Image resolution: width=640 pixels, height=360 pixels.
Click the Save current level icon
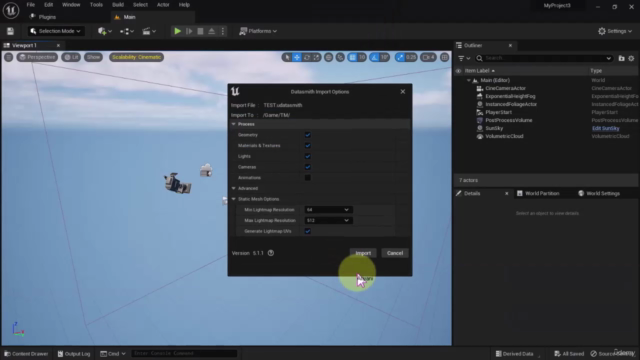pyautogui.click(x=10, y=31)
